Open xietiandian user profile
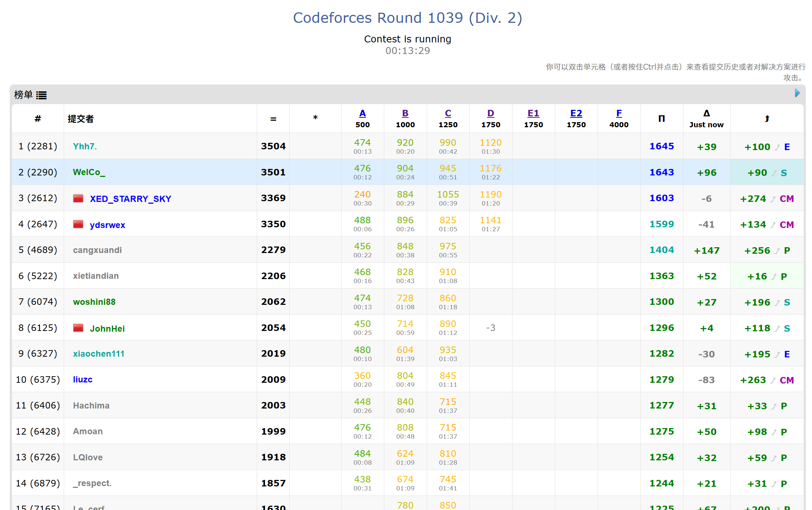 (96, 276)
